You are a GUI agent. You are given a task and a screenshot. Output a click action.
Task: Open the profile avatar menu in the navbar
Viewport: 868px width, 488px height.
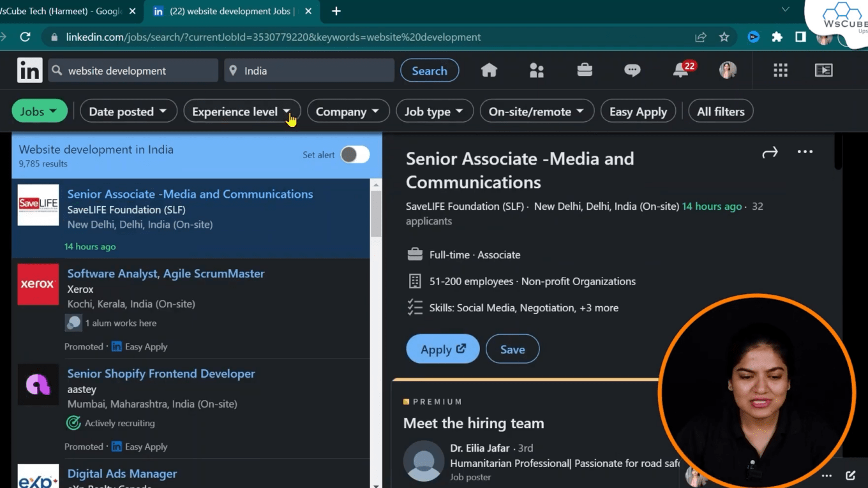728,70
